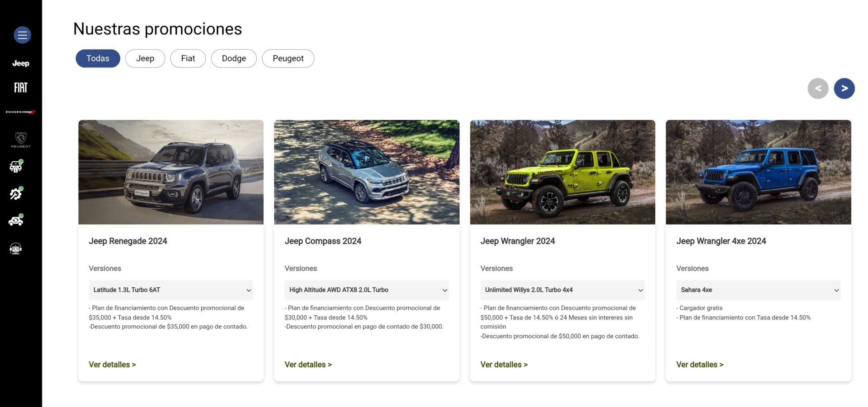Switch to the Dodge promotions filter
The height and width of the screenshot is (407, 868).
[234, 58]
